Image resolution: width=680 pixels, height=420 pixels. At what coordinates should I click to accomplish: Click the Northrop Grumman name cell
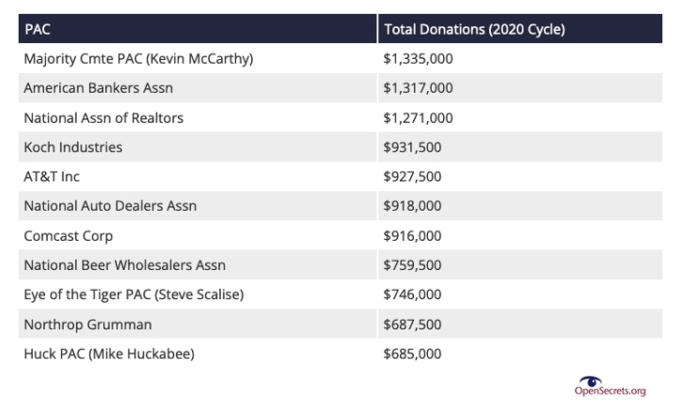tap(197, 324)
